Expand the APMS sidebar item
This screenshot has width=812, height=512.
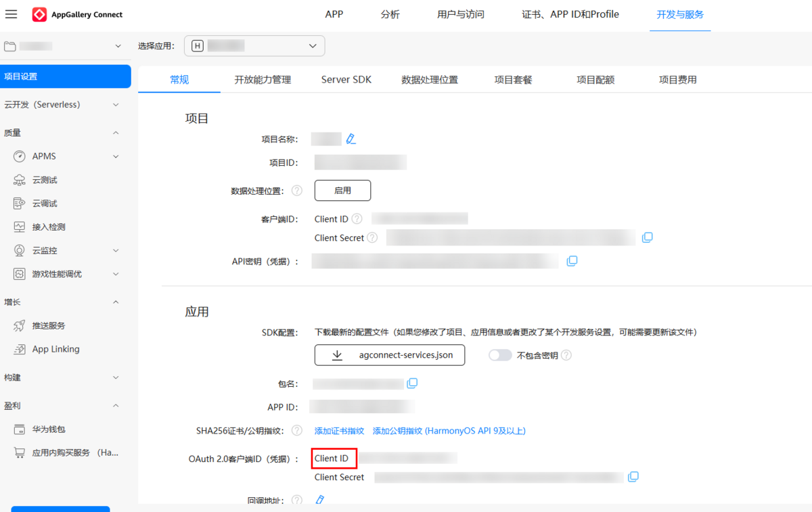coord(116,156)
